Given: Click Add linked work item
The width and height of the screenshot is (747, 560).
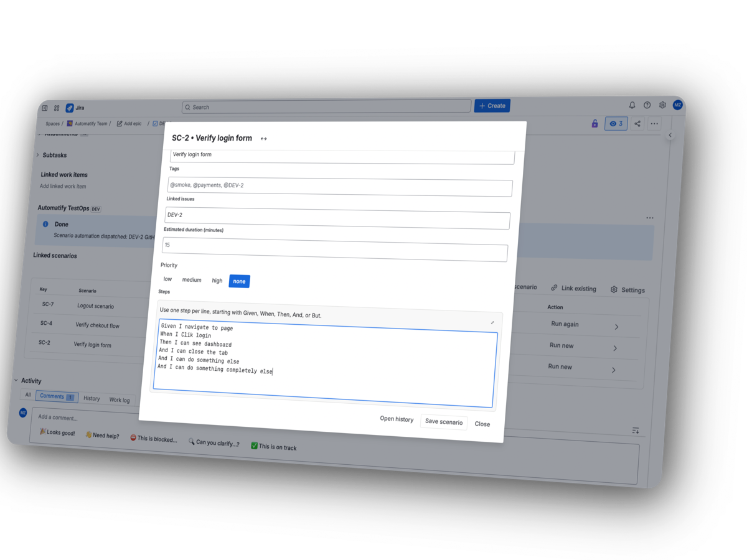Looking at the screenshot, I should point(63,186).
